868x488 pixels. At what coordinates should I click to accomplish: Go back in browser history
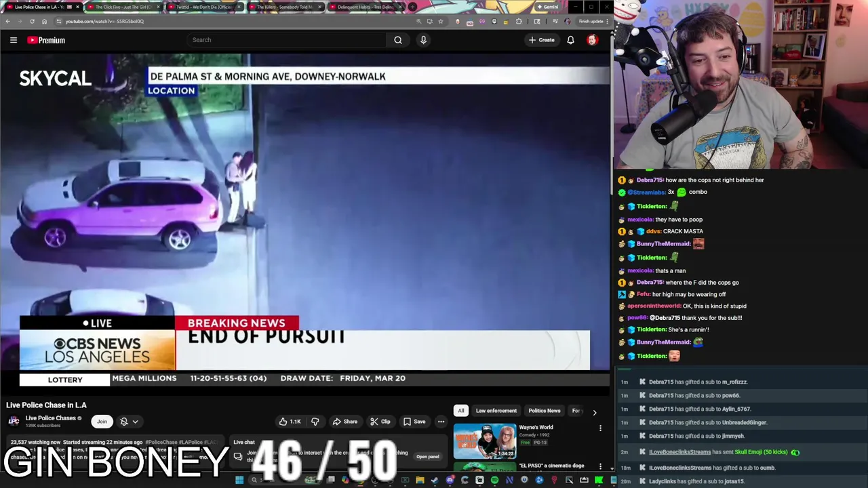click(7, 21)
